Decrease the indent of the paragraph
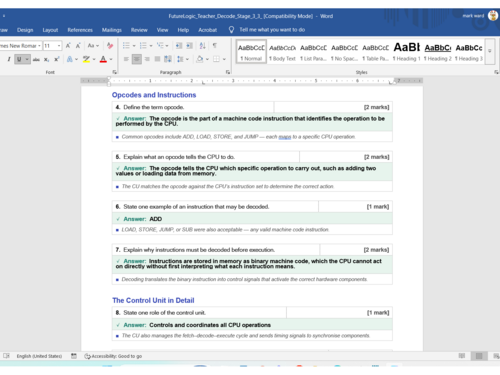The width and height of the screenshot is (500, 375). click(179, 46)
